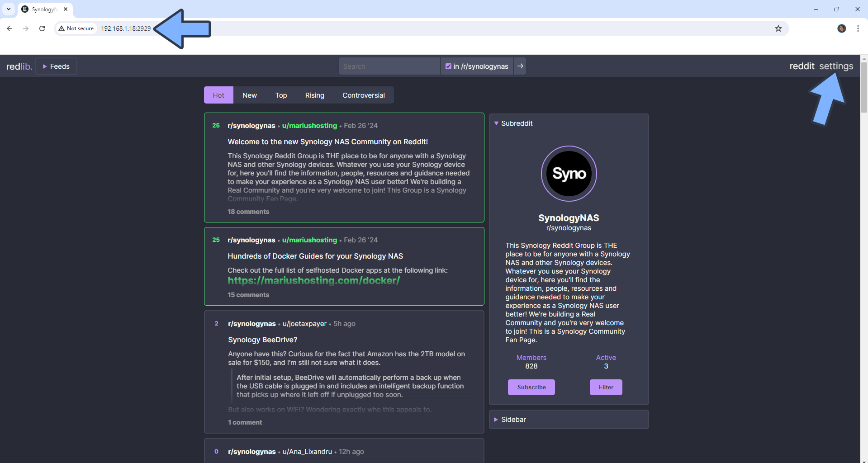Click the score 25 on the Welcome post

[x=216, y=125]
